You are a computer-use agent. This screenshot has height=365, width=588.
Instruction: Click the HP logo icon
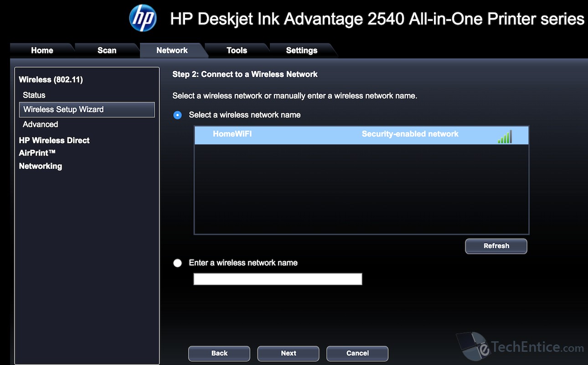point(143,18)
